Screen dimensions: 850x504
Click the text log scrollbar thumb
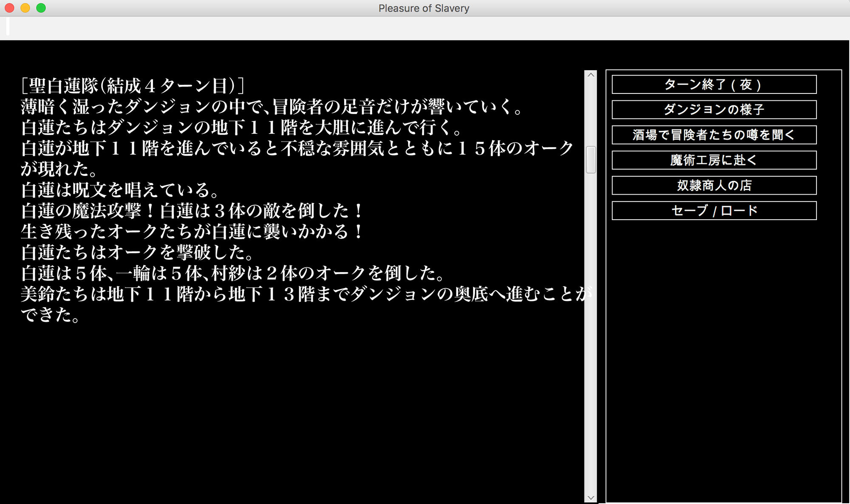590,160
